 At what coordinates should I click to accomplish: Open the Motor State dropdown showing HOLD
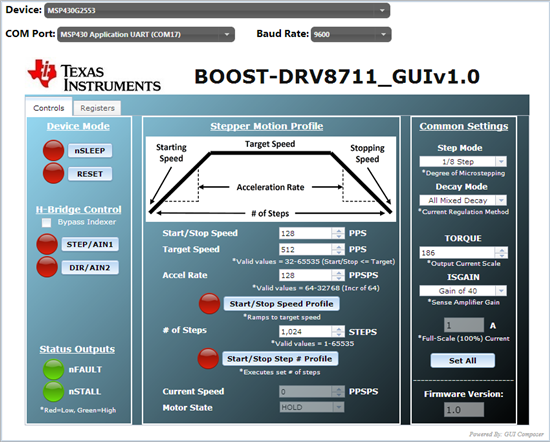pyautogui.click(x=311, y=407)
